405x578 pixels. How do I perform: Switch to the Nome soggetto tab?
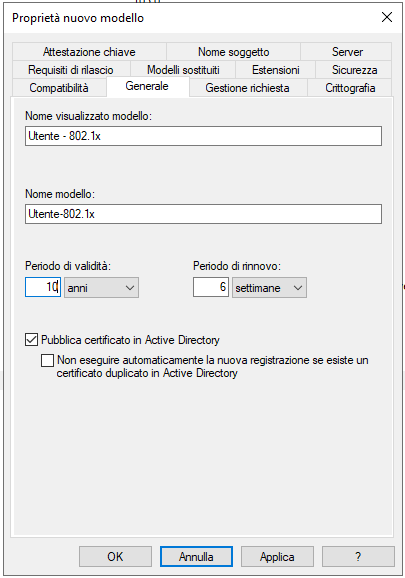click(x=234, y=52)
